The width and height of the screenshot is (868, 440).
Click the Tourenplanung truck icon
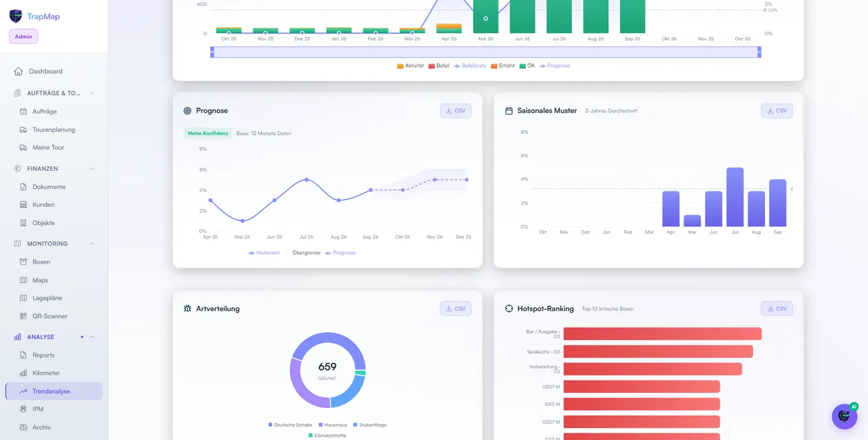pyautogui.click(x=24, y=130)
